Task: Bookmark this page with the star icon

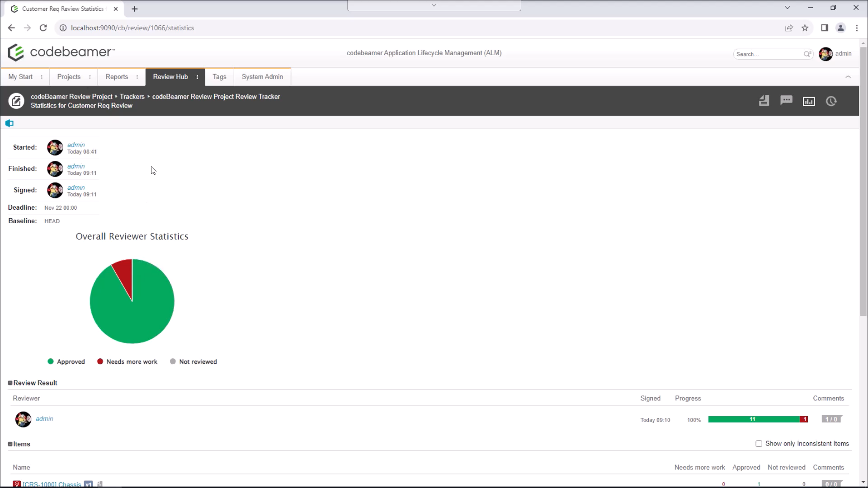Action: coord(805,28)
